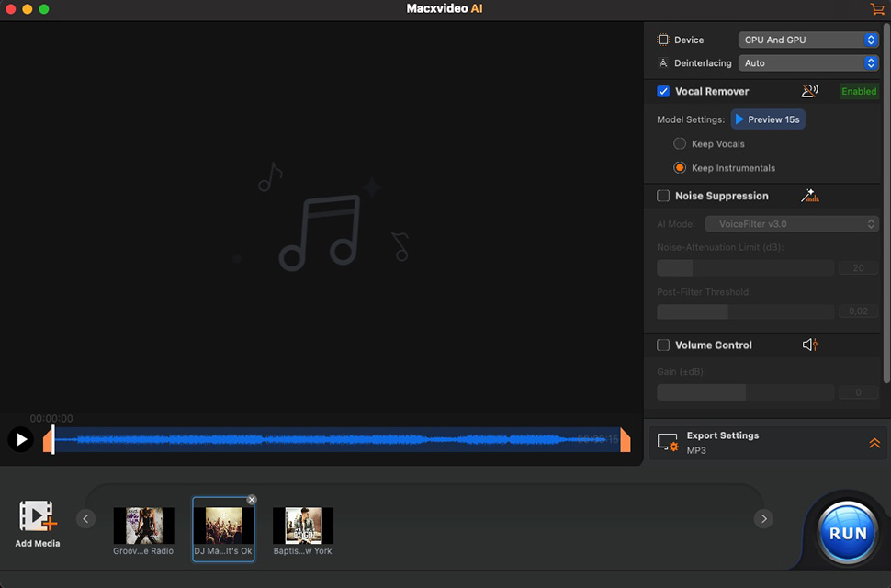
Task: Click the Vocal Remover voice icon
Action: (810, 91)
